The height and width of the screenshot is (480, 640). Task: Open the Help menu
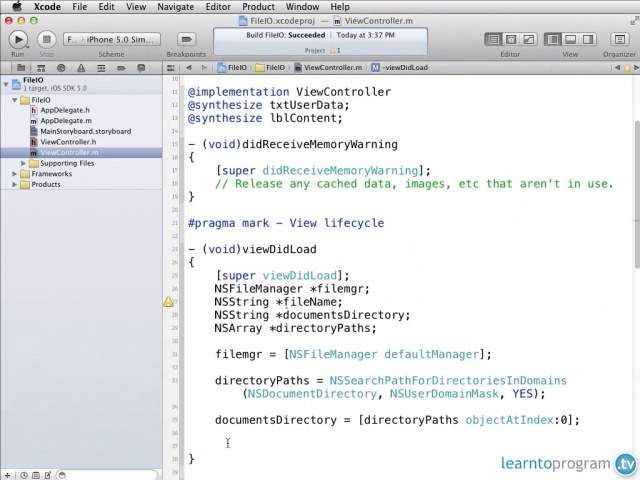click(340, 7)
